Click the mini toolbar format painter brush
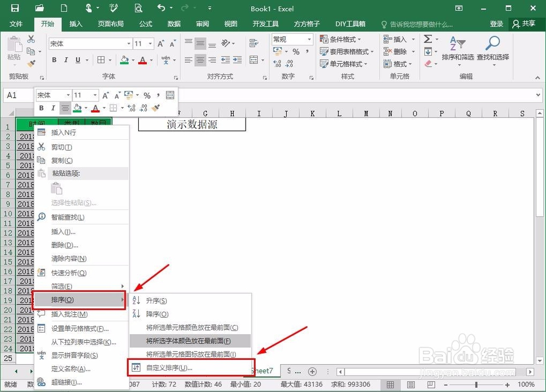Image resolution: width=546 pixels, height=392 pixels. click(x=156, y=108)
